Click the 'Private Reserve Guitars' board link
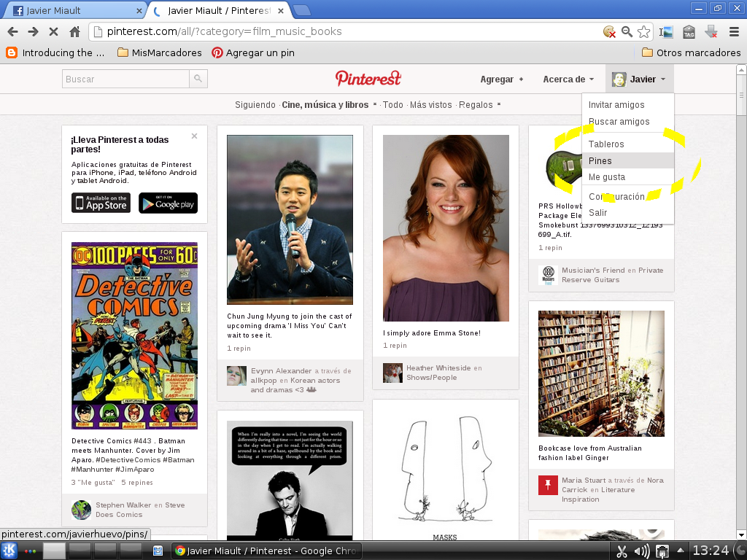Image resolution: width=747 pixels, height=560 pixels. pos(612,275)
